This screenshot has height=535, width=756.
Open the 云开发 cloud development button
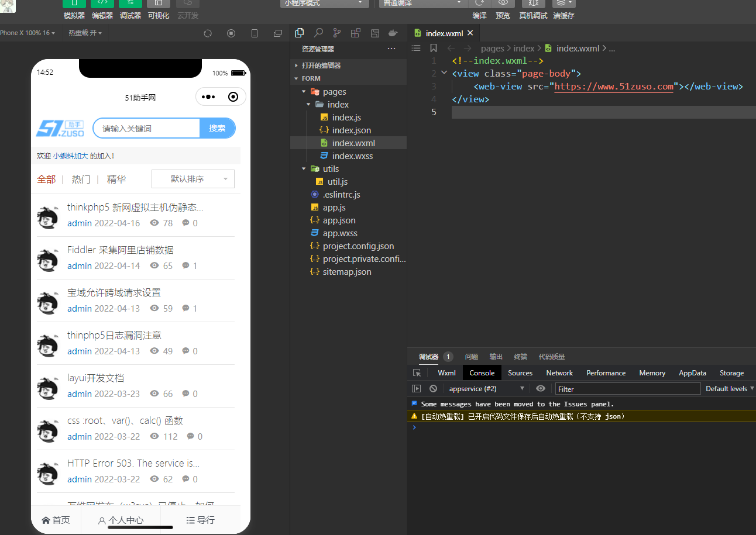pyautogui.click(x=188, y=3)
